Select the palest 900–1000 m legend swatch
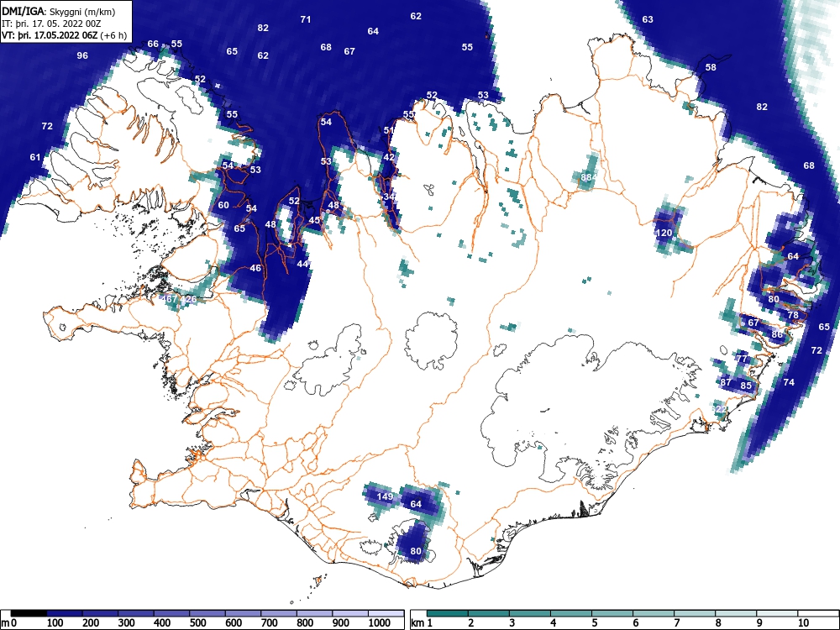The width and height of the screenshot is (840, 630). tap(350, 613)
